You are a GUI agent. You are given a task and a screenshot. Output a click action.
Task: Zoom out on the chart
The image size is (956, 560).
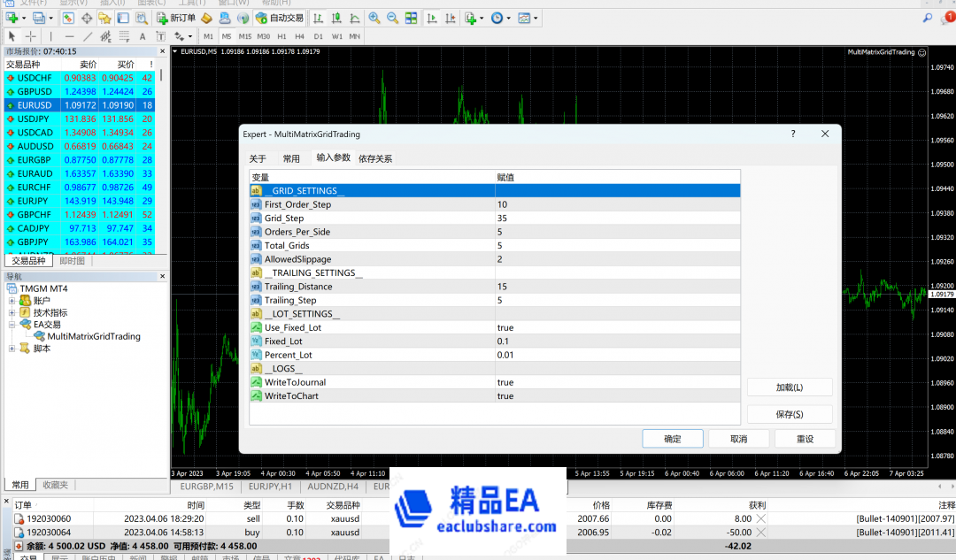coord(392,18)
